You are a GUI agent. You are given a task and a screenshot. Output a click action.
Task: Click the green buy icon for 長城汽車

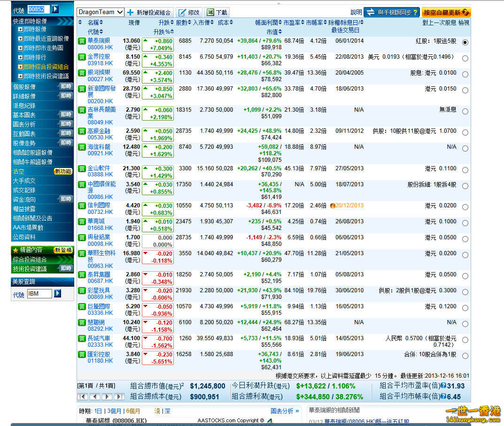[x=82, y=339]
